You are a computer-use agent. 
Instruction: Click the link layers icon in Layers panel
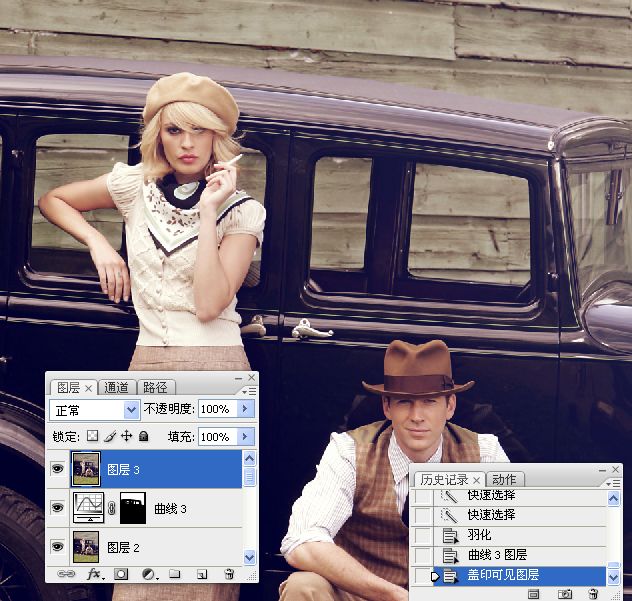(66, 574)
